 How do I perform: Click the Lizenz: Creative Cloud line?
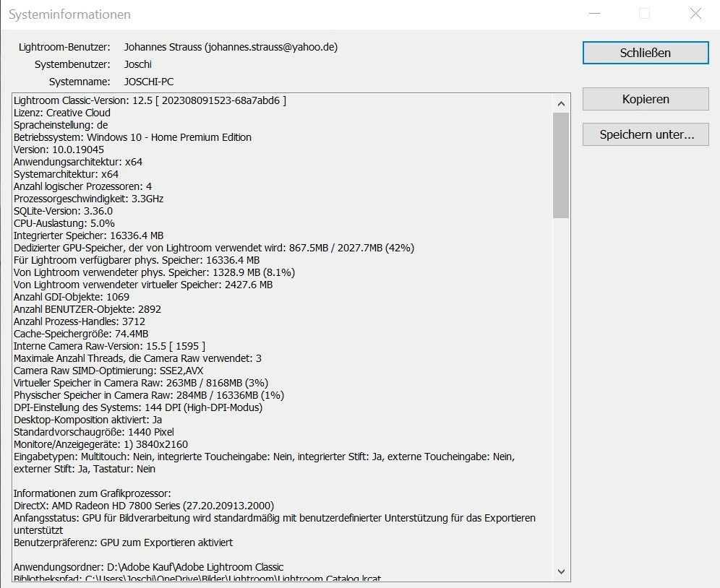(x=62, y=113)
